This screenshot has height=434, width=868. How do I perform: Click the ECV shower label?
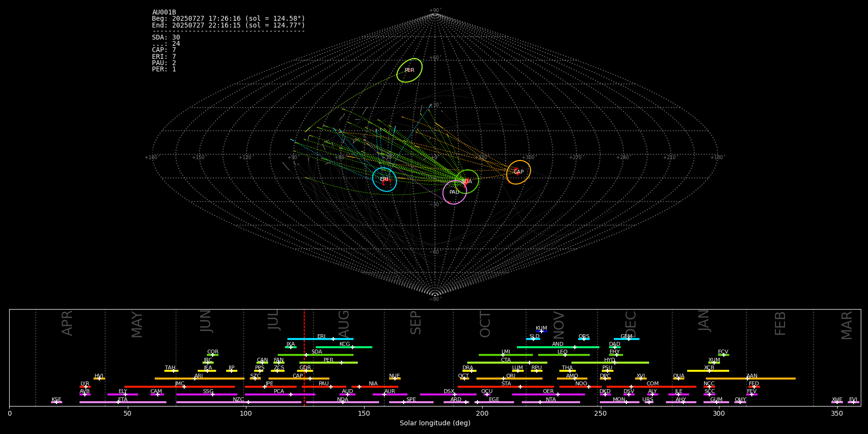coord(723,352)
